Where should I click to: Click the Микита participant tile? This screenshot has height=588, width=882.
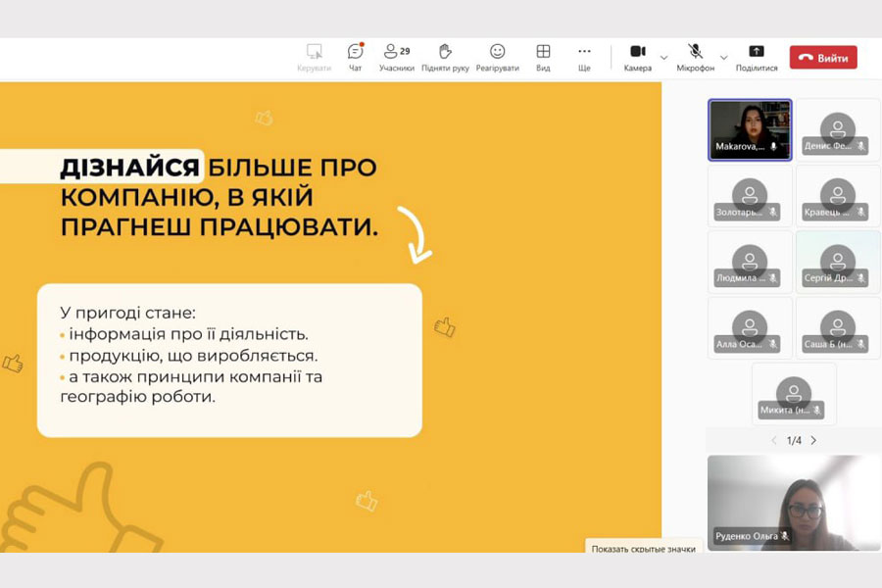pos(794,394)
